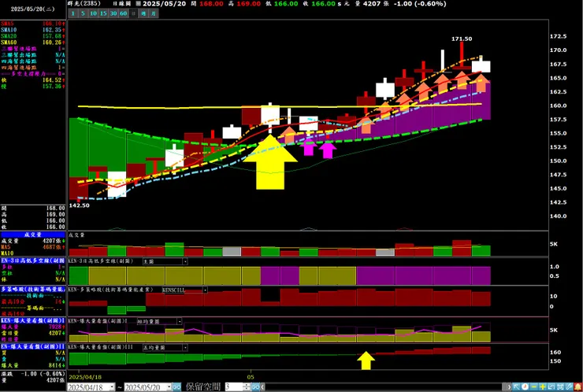Screen dimensions: 583x392
Task: Click the minus zoom-out icon
Action: [533, 386]
